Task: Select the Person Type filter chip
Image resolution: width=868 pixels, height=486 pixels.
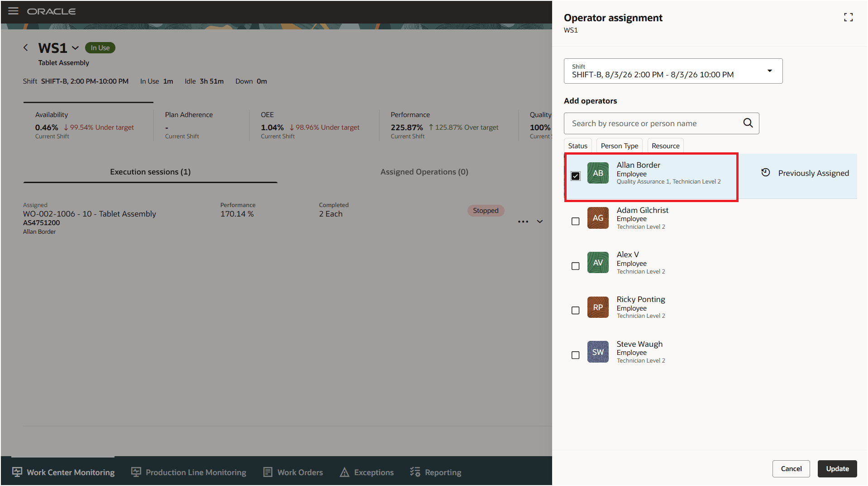Action: [x=619, y=146]
